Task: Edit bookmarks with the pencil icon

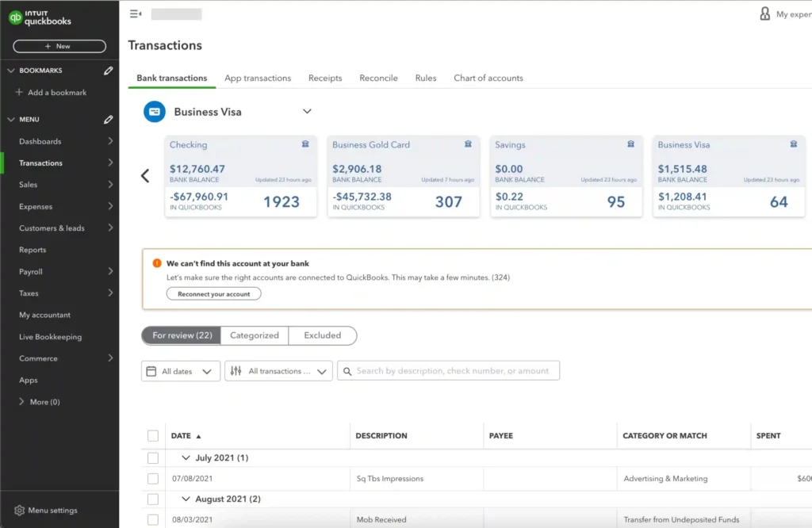Action: (x=108, y=71)
